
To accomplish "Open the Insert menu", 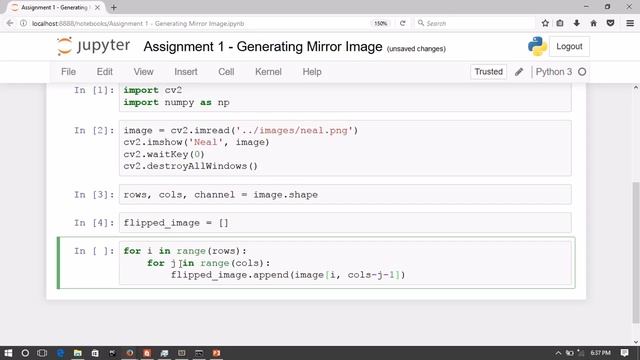I will point(186,72).
